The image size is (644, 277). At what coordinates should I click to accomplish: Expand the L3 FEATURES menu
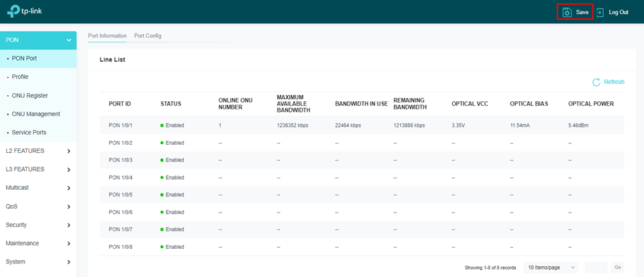[x=68, y=170]
